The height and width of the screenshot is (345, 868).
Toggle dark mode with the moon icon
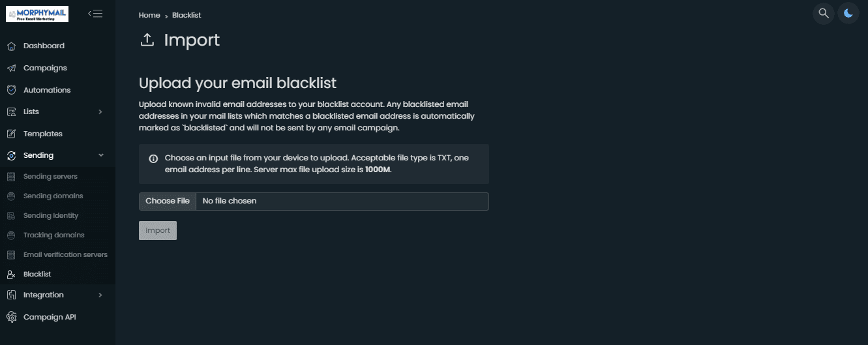848,13
